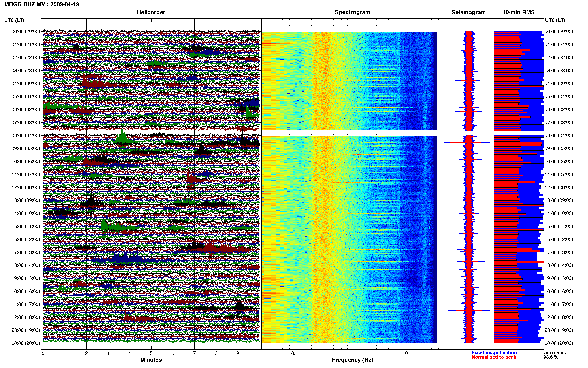Select 21:00 (17:00) label beside Helicorder
Viewport: 588px width, 368px height.
pyautogui.click(x=26, y=304)
